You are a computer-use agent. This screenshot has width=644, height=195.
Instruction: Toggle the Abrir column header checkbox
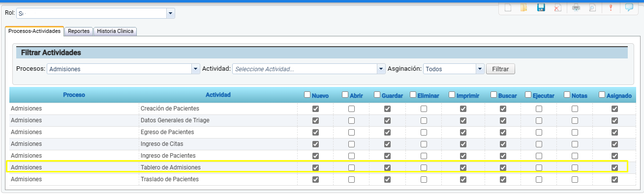pyautogui.click(x=345, y=95)
